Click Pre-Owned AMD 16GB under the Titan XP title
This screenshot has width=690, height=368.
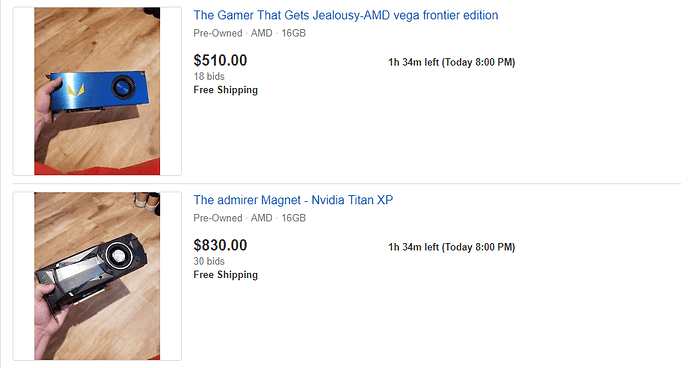click(x=250, y=218)
